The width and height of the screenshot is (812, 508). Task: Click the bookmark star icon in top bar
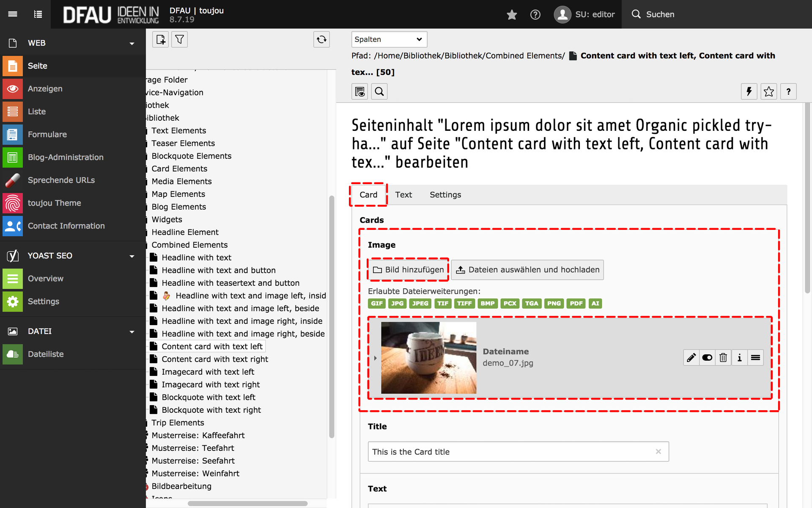(512, 15)
